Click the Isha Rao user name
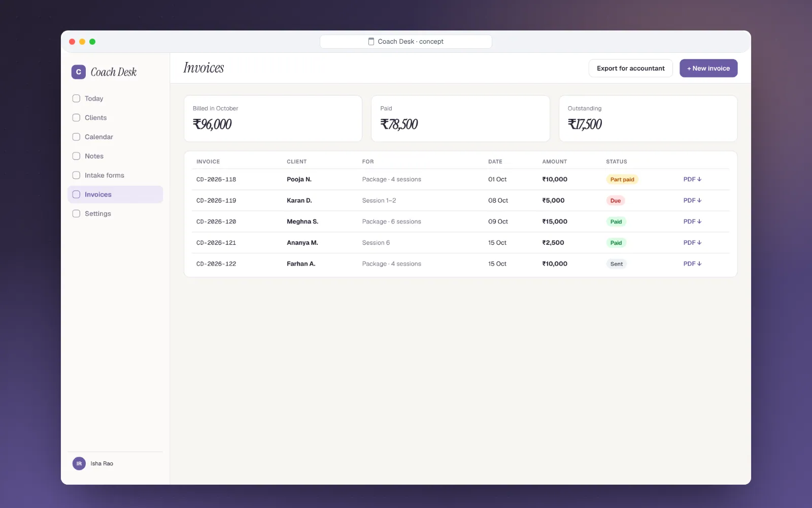Screen dimensions: 812x508 tap(101, 464)
